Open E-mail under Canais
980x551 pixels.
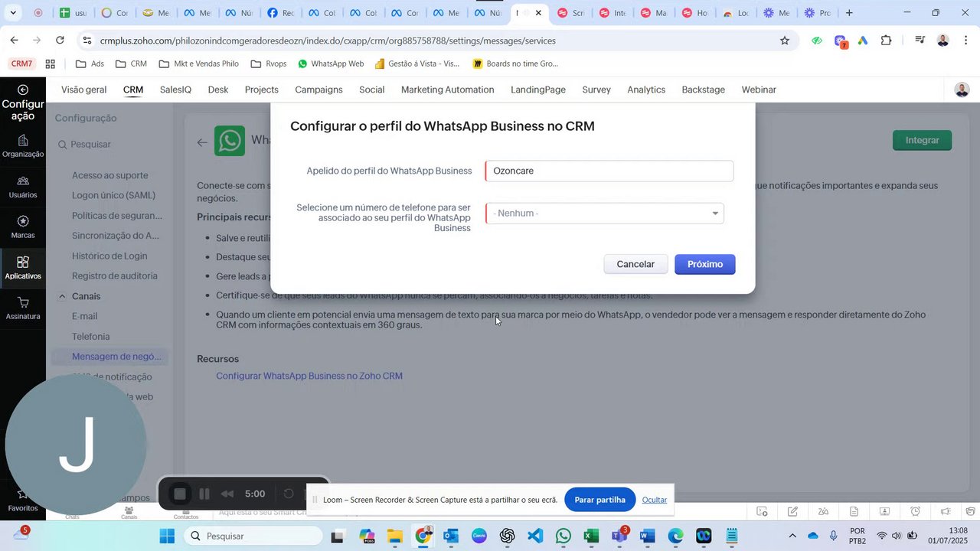pos(85,316)
